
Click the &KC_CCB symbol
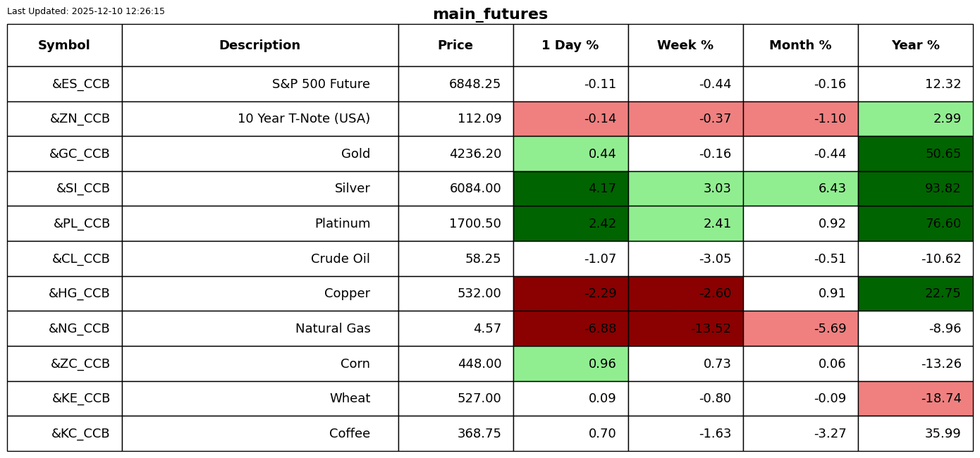click(80, 434)
